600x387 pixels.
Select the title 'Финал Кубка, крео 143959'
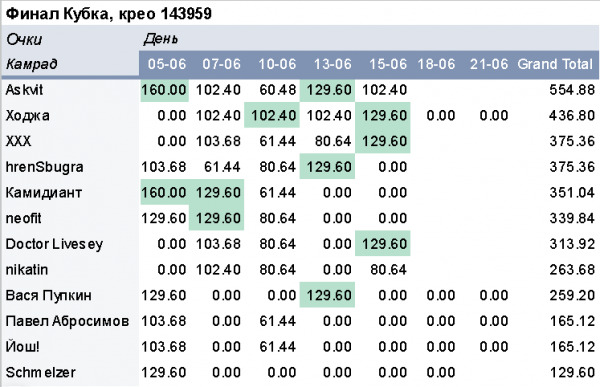coord(109,14)
